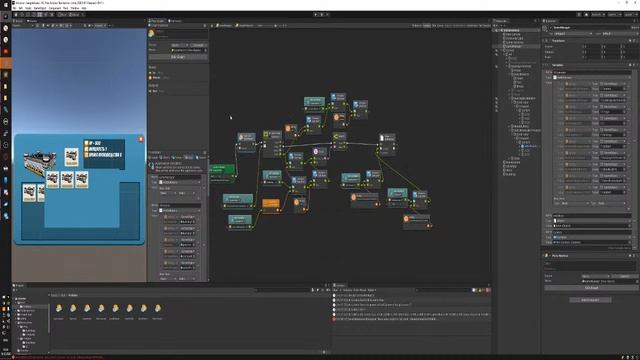
Task: Open the Scene view shading mode dropdown
Action: [22, 25]
